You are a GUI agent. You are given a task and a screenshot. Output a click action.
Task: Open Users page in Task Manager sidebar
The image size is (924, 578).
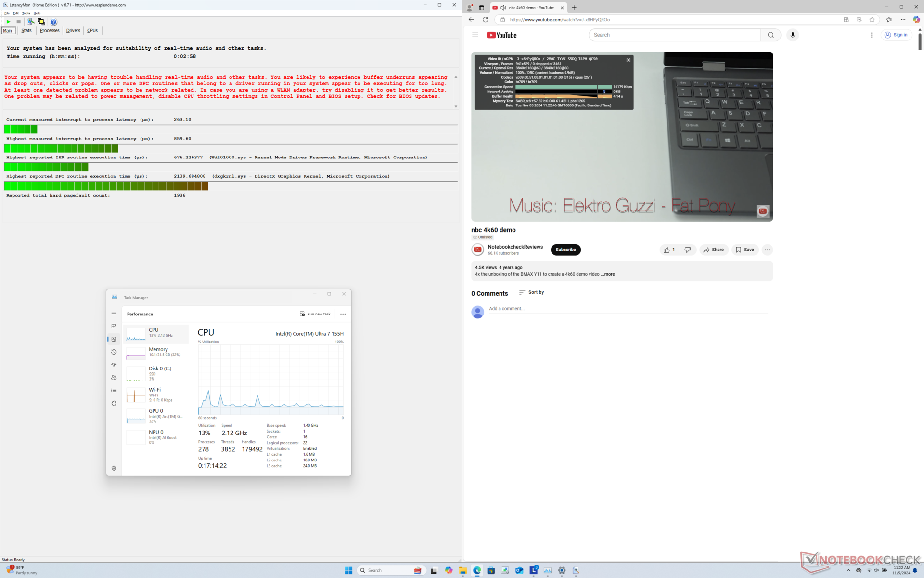(114, 378)
